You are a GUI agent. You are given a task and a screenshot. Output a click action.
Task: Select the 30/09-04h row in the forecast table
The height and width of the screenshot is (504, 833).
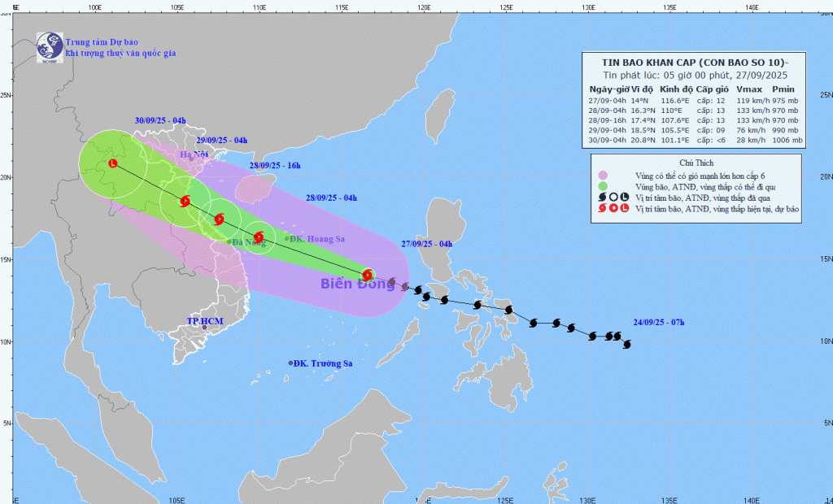(695, 140)
